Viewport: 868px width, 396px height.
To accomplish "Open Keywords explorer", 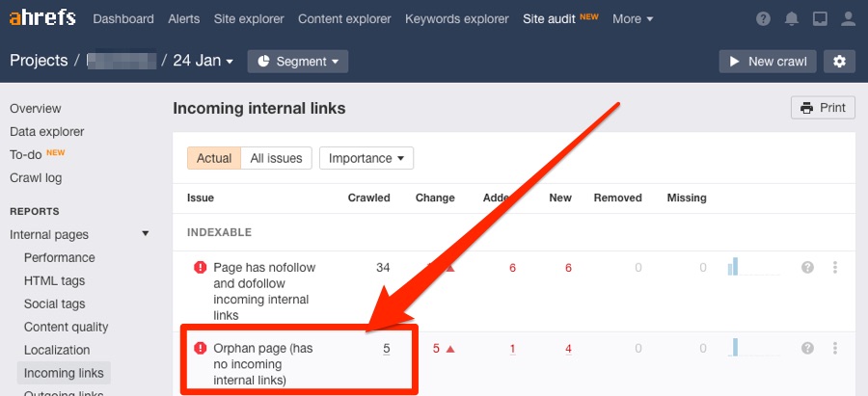I will coord(457,19).
